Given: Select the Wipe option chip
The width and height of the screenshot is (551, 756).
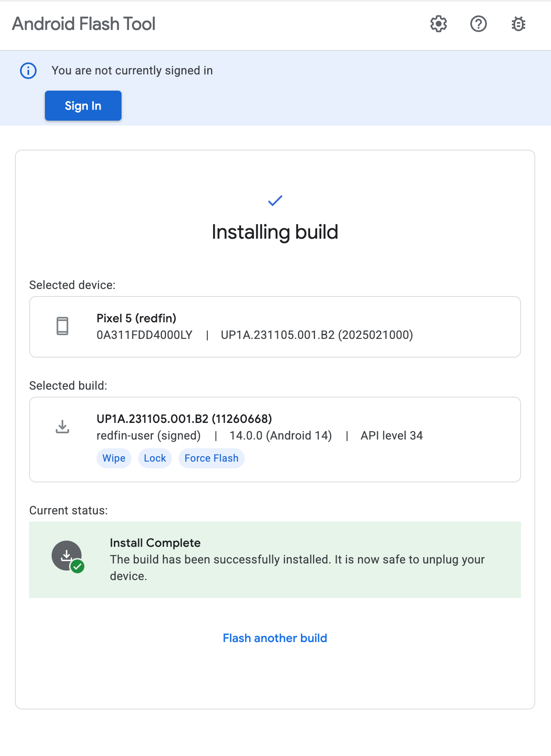Looking at the screenshot, I should [114, 458].
